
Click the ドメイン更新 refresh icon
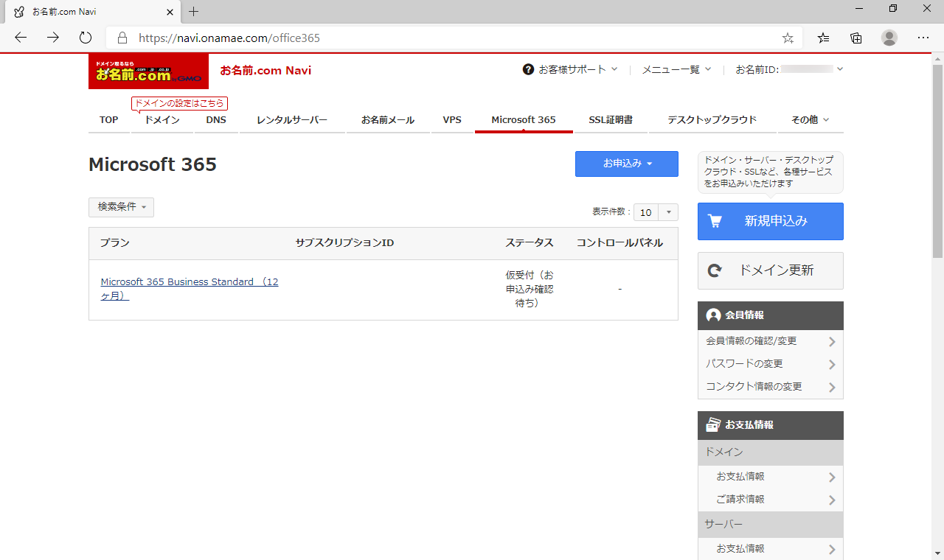pyautogui.click(x=715, y=270)
